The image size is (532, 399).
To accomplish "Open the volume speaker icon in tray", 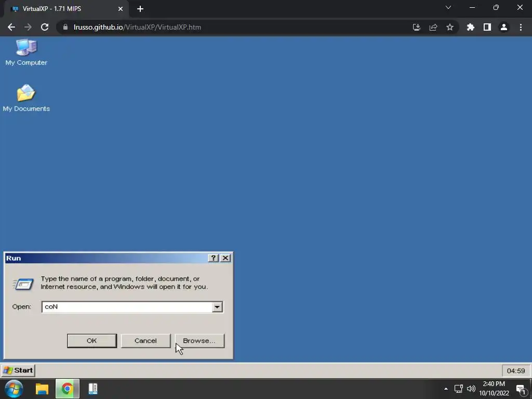I will point(471,389).
